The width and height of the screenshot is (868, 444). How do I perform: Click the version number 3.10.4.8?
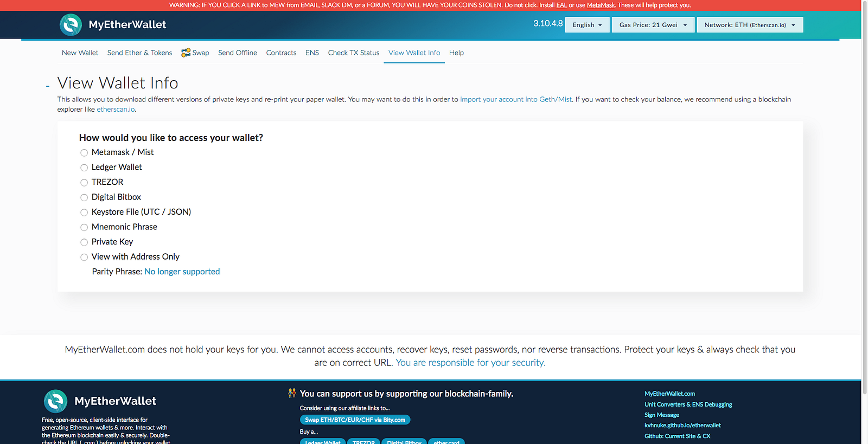point(548,23)
